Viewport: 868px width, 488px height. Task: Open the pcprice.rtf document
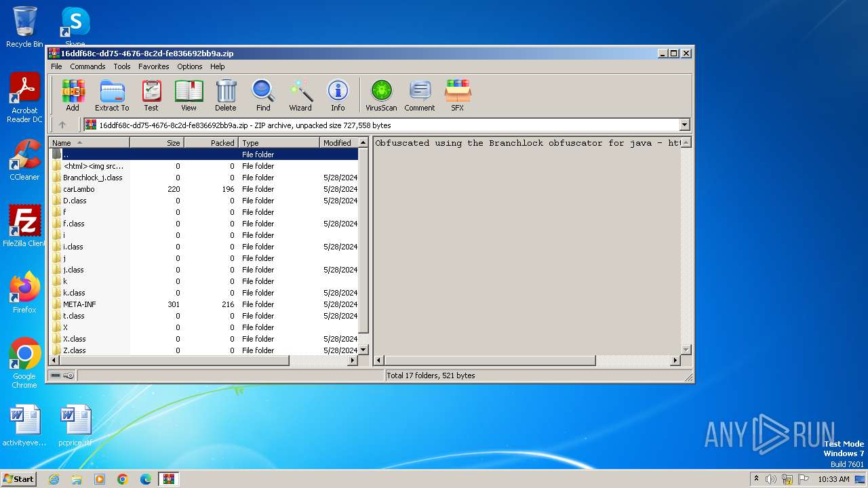(x=75, y=426)
